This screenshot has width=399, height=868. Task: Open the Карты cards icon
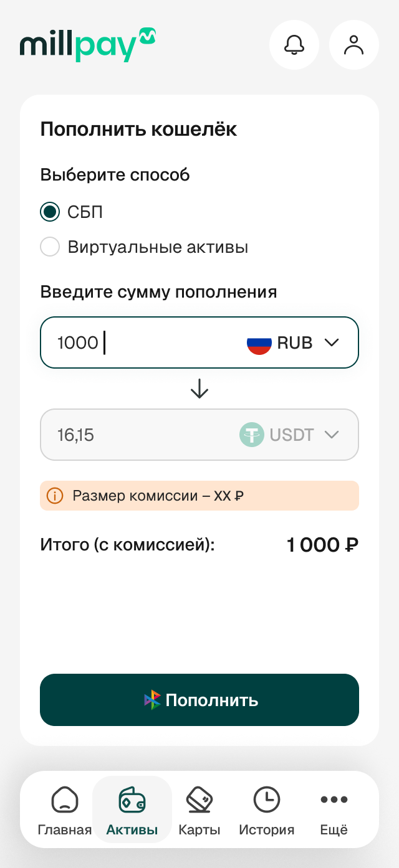point(199,799)
